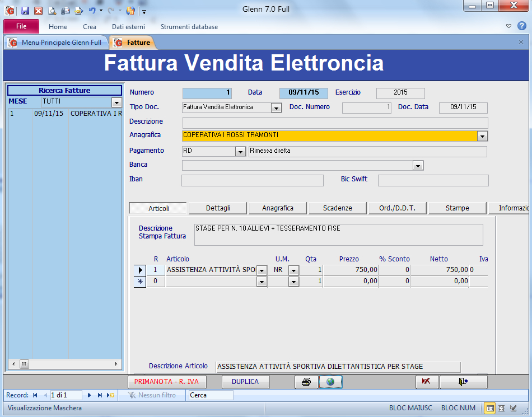This screenshot has width=532, height=417.
Task: Click the Bic Swift input field
Action: tap(433, 180)
